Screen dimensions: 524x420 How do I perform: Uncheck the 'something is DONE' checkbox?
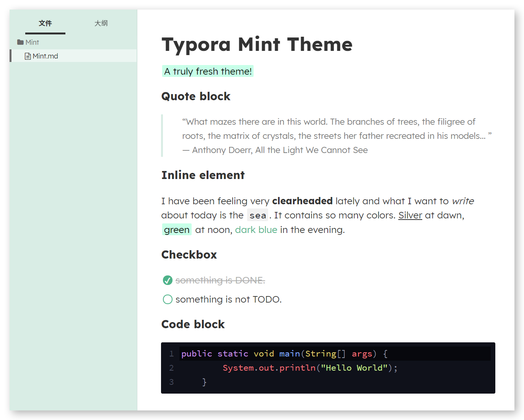pyautogui.click(x=168, y=280)
